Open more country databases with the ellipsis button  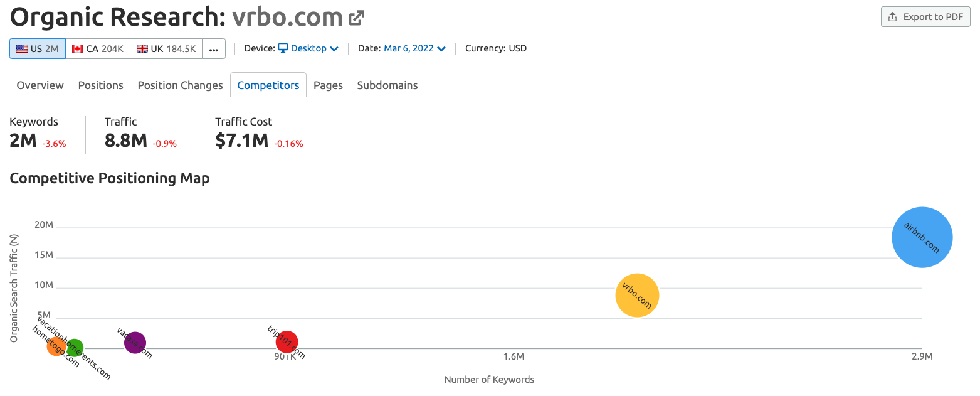point(214,48)
